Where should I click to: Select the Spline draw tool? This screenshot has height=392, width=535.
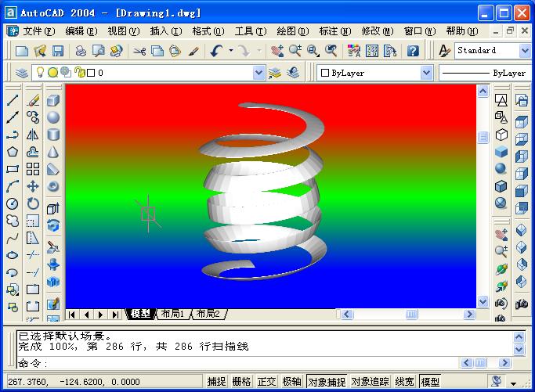point(13,238)
